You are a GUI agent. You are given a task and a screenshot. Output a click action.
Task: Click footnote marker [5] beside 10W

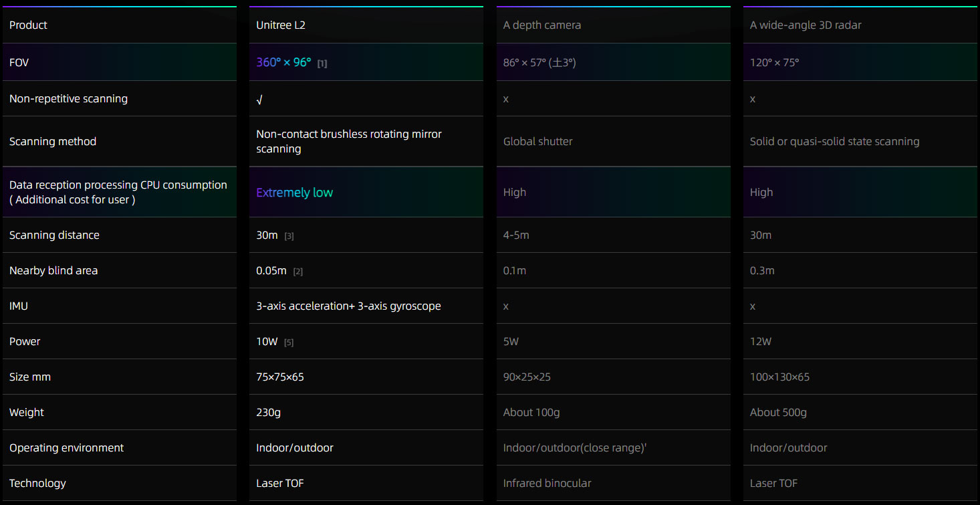289,342
